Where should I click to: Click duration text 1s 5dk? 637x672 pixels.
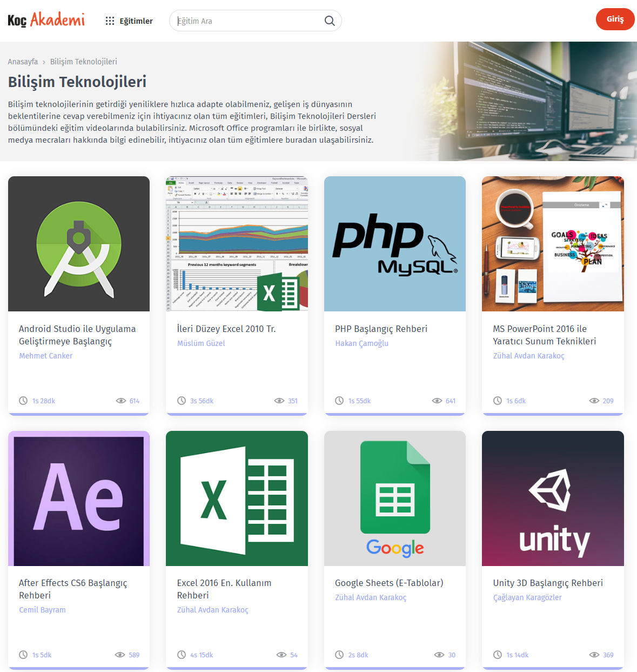42,655
